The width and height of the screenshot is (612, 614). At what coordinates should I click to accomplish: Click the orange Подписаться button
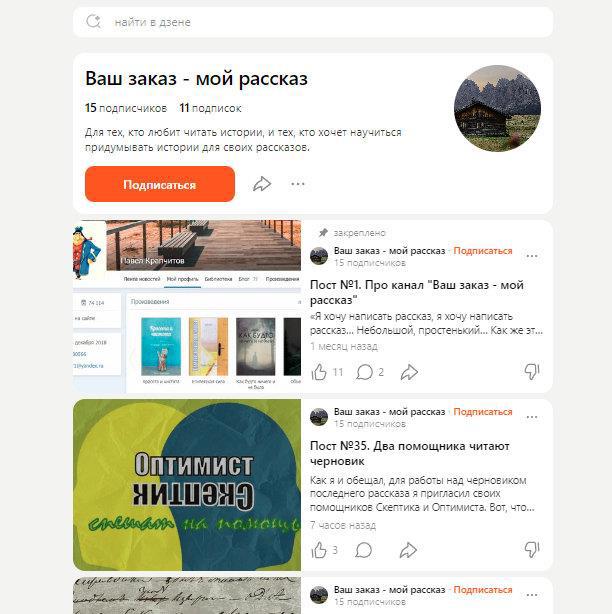(x=160, y=184)
